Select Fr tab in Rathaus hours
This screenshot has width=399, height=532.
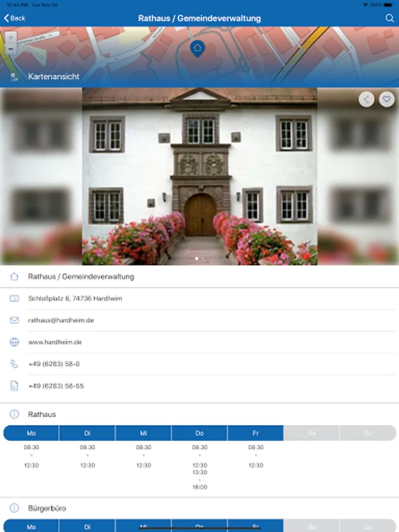click(x=255, y=433)
